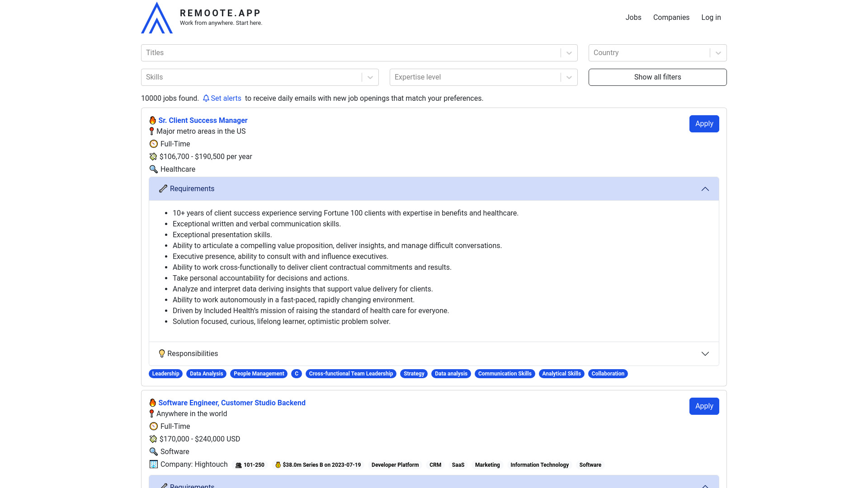Click the building/company icon next to Hightouch
This screenshot has height=488, width=868.
(x=153, y=464)
